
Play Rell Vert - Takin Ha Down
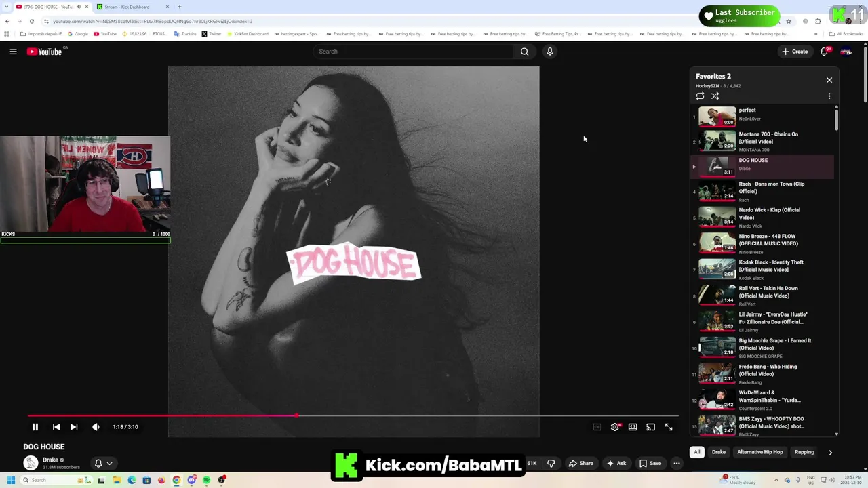coord(762,296)
